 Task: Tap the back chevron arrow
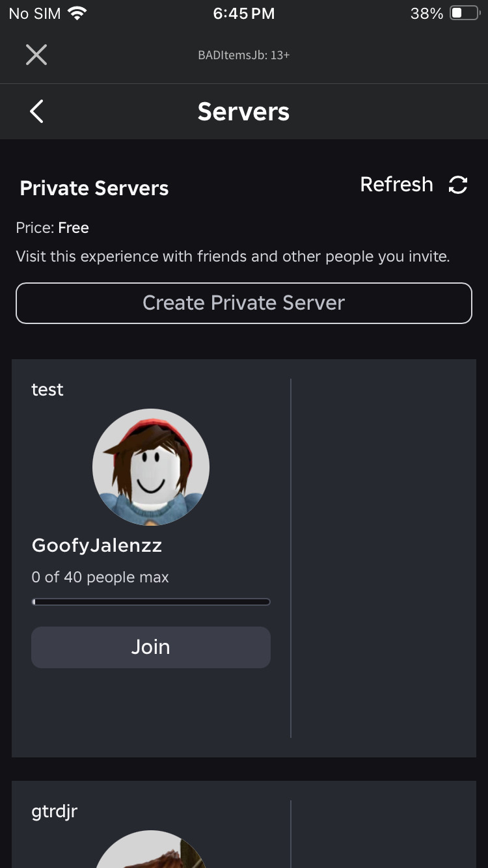click(x=36, y=111)
